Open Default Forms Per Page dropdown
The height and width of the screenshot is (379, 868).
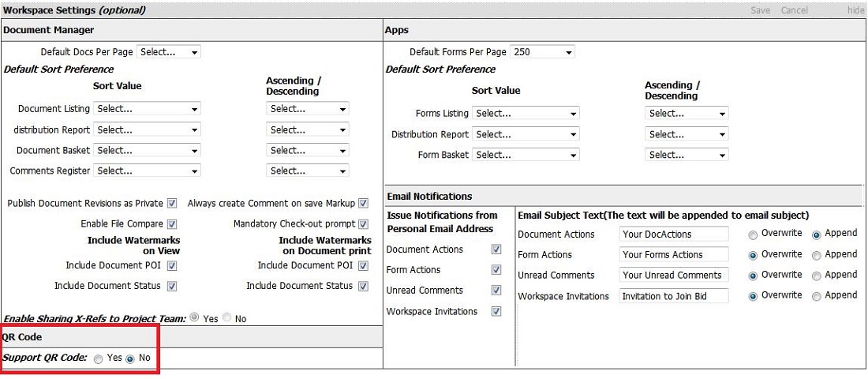[542, 52]
